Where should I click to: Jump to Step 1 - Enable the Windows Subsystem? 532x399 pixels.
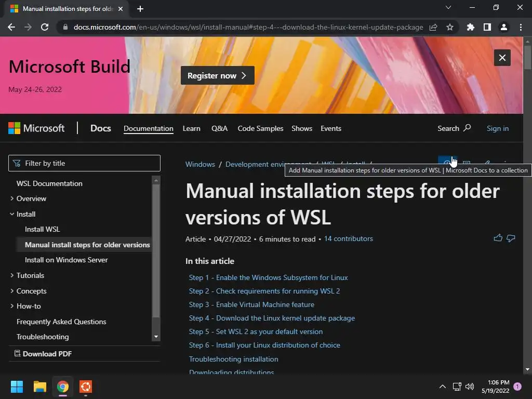[269, 277]
